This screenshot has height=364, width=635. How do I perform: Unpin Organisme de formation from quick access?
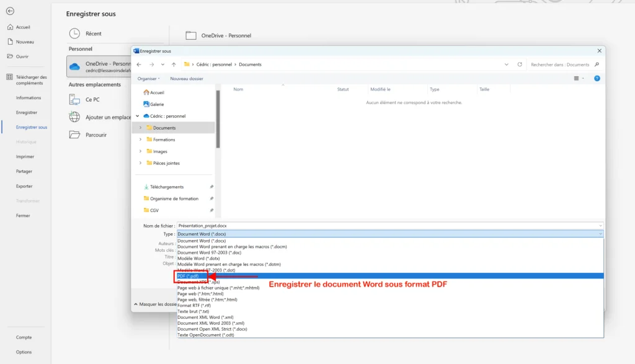(x=213, y=198)
